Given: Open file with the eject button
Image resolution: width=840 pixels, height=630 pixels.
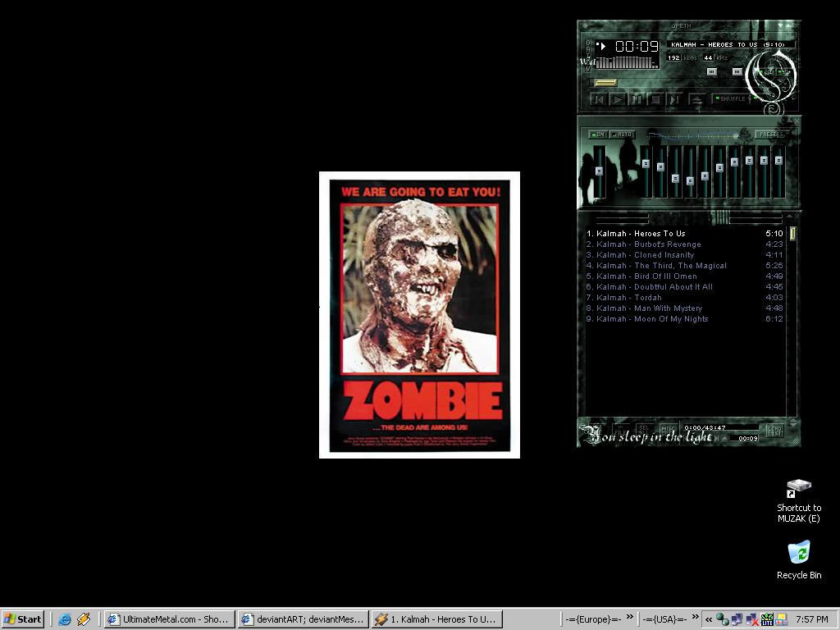Looking at the screenshot, I should [697, 99].
